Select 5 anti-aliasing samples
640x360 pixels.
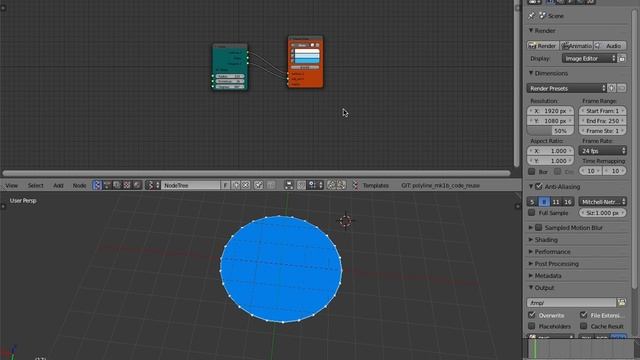[x=532, y=202]
